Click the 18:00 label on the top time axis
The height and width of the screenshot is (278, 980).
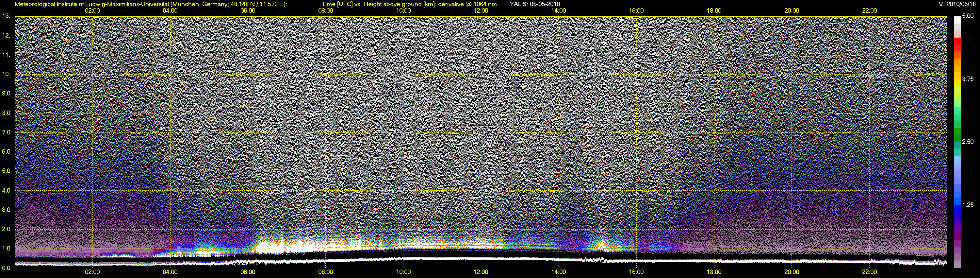714,11
